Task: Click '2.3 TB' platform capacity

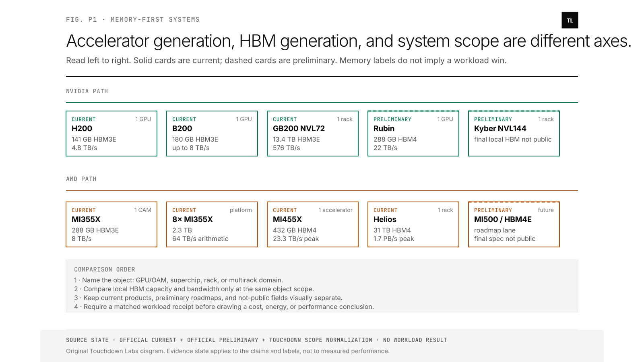Action: point(182,230)
